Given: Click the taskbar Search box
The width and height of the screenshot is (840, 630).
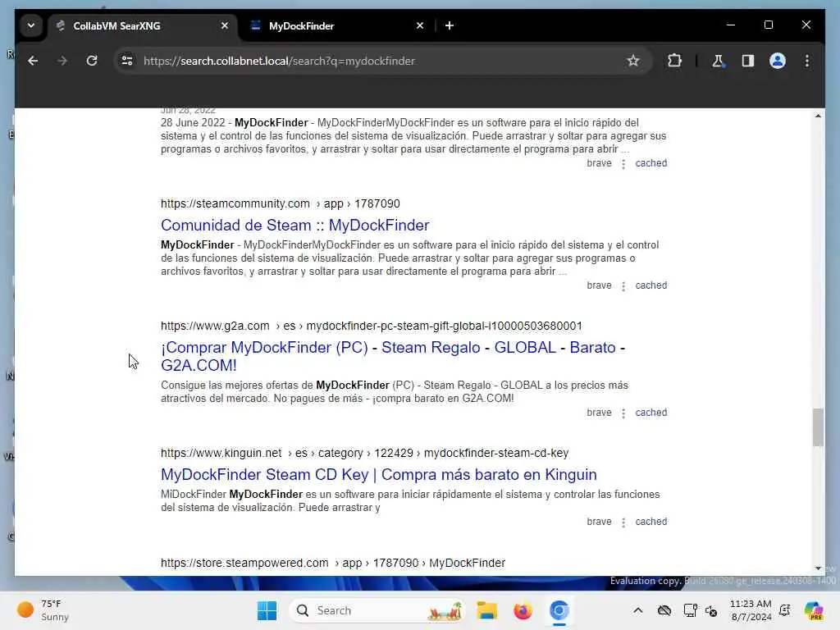Looking at the screenshot, I should point(377,610).
